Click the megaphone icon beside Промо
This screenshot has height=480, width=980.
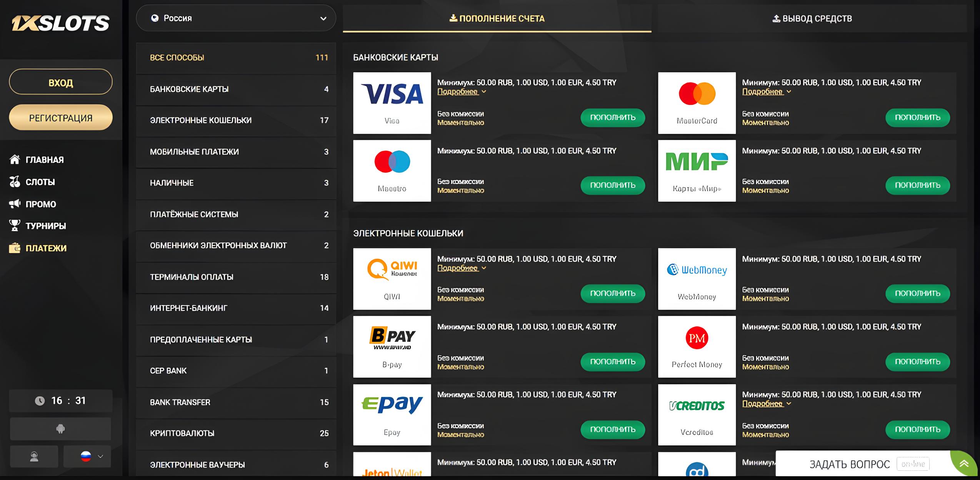(15, 204)
